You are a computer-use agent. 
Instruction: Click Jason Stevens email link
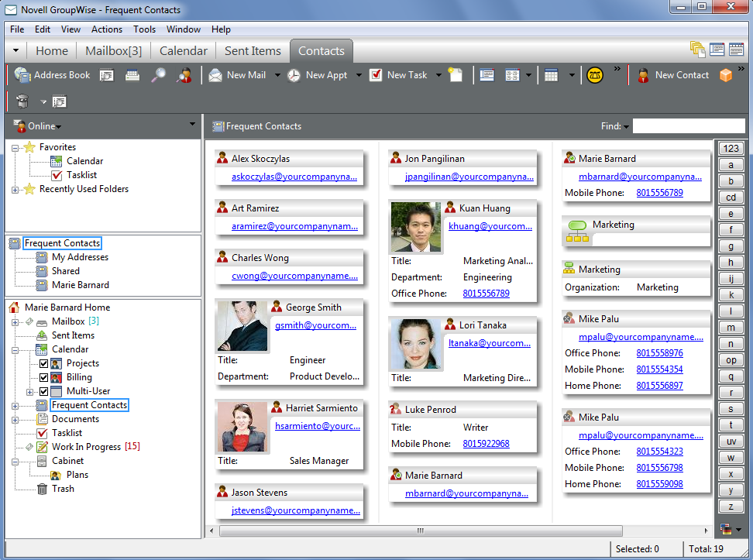point(295,510)
